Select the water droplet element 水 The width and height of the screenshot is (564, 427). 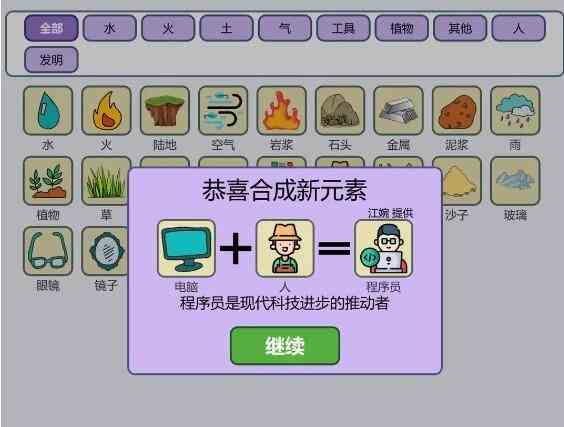pos(48,110)
